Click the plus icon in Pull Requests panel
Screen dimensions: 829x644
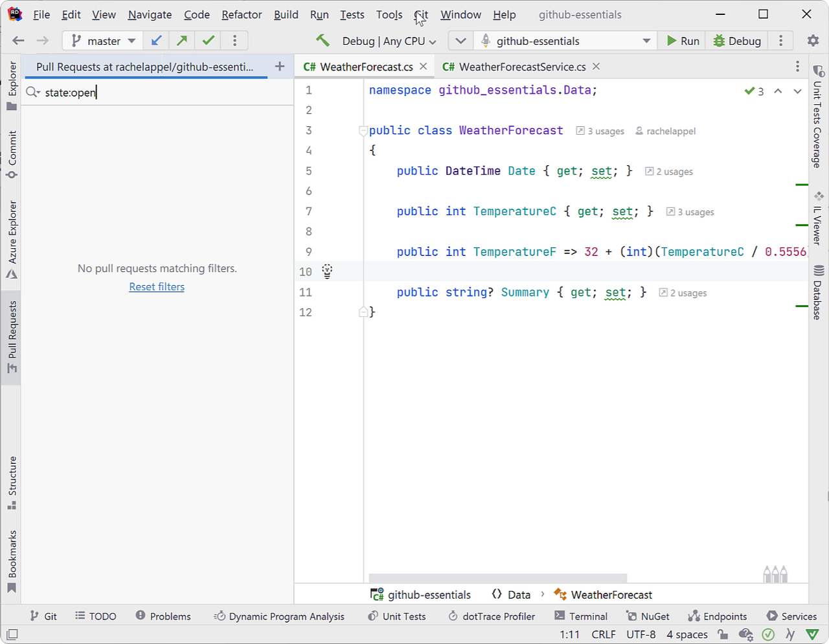280,66
